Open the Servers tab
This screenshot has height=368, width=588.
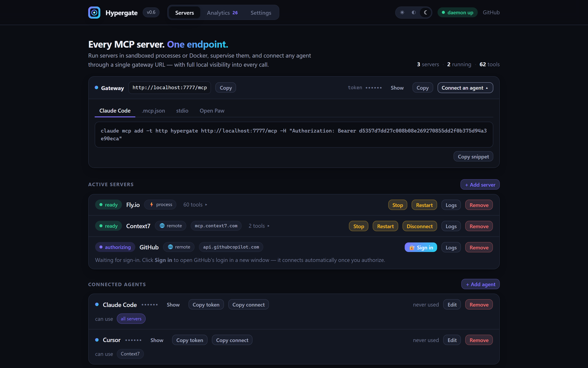click(184, 13)
